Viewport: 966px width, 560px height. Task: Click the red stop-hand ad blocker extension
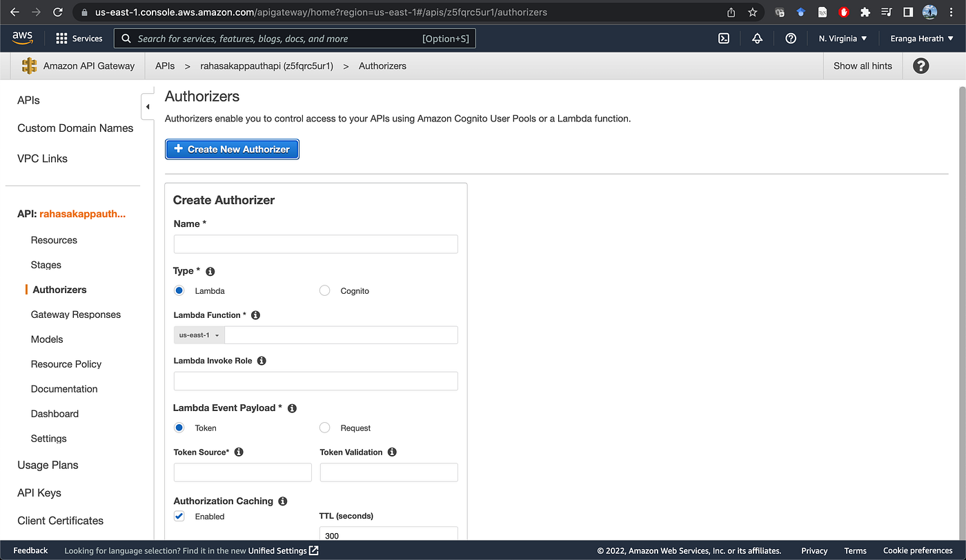click(x=844, y=12)
